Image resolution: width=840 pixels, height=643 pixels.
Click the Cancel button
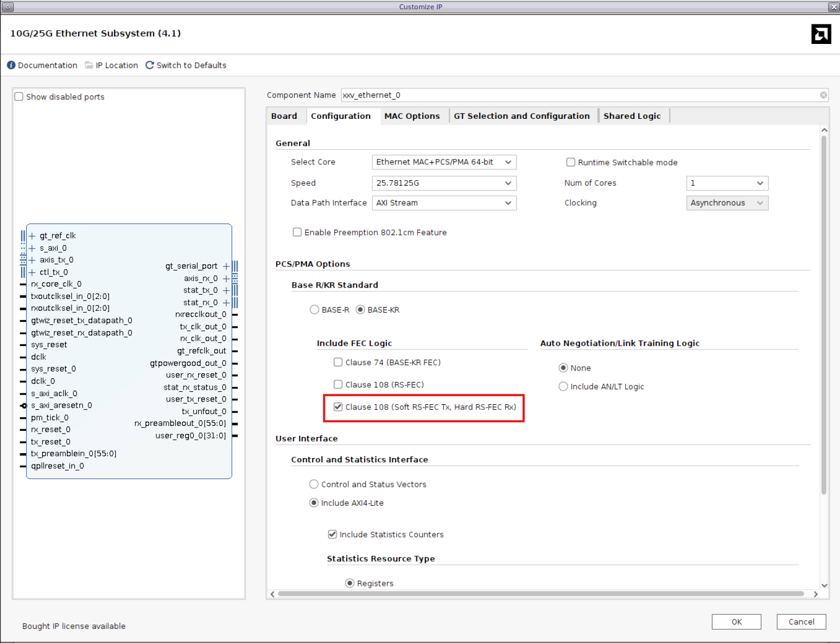(x=801, y=622)
